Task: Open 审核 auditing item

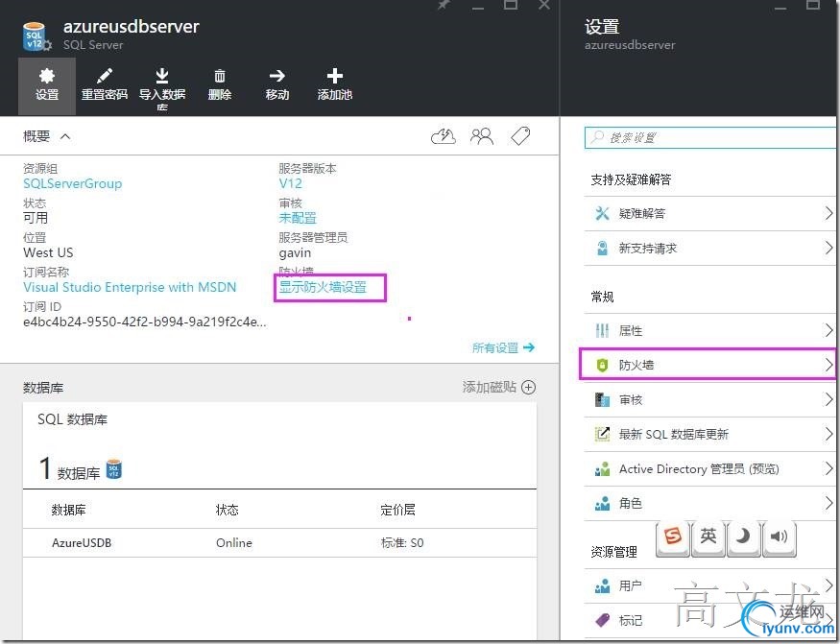Action: point(709,399)
